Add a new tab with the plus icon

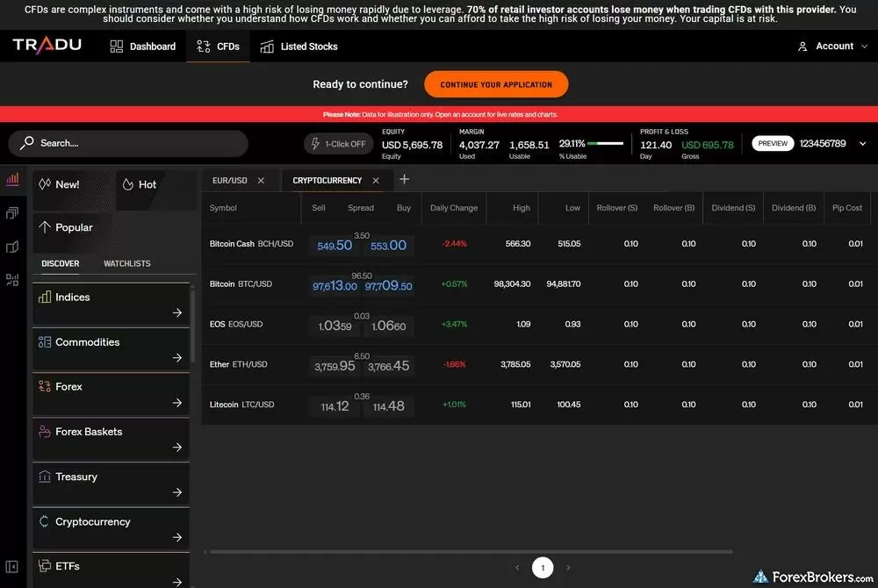(x=404, y=179)
